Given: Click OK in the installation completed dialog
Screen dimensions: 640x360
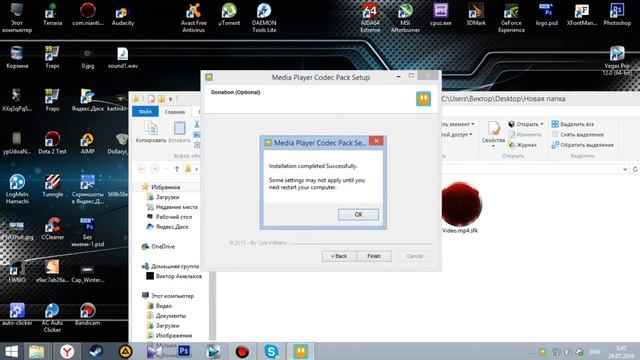Looking at the screenshot, I should click(358, 215).
